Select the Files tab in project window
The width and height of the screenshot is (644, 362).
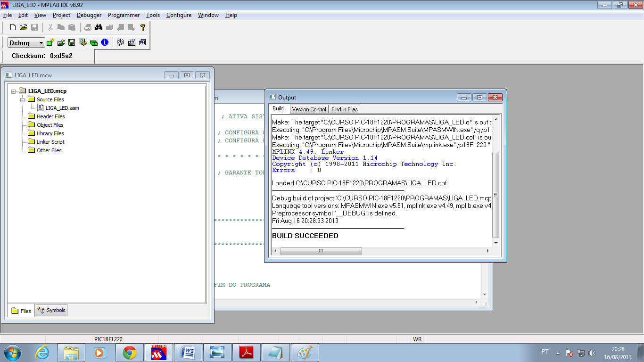(x=21, y=311)
